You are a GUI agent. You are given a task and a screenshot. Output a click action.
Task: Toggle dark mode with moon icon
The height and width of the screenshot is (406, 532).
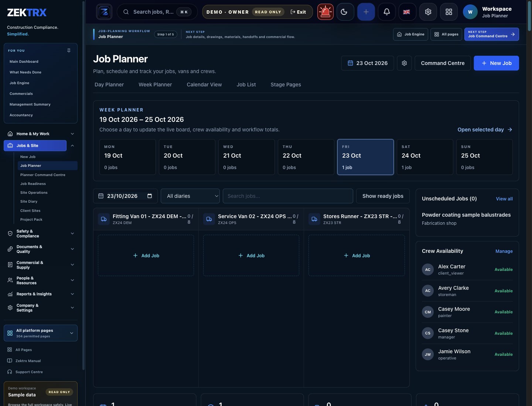tap(345, 12)
